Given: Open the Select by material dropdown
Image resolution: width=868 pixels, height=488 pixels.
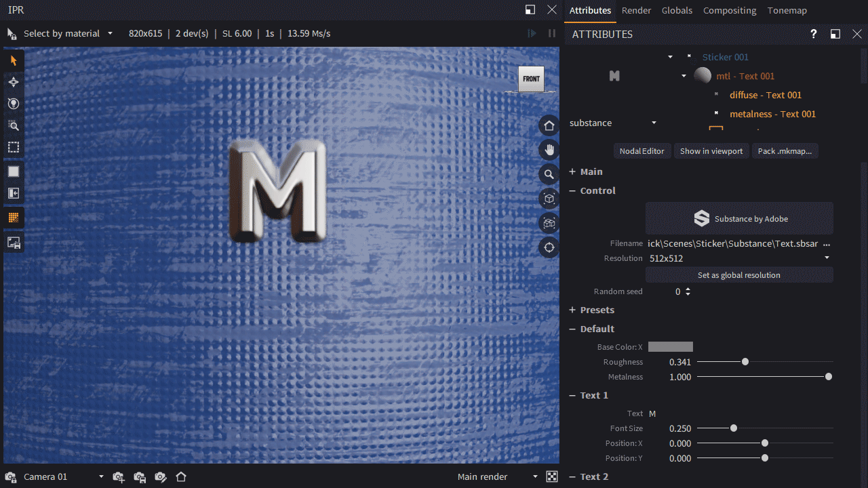Looking at the screenshot, I should (62, 33).
